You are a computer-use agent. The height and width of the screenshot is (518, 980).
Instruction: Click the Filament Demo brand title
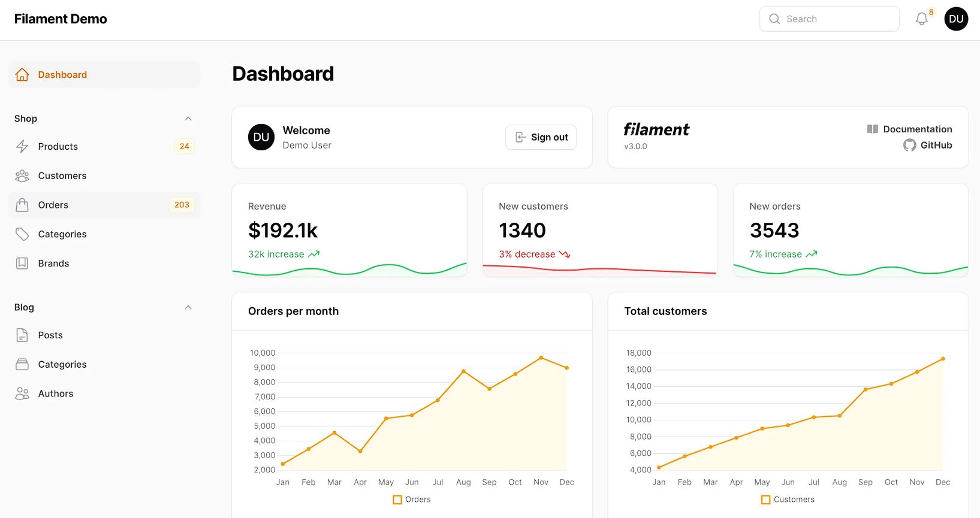click(61, 19)
